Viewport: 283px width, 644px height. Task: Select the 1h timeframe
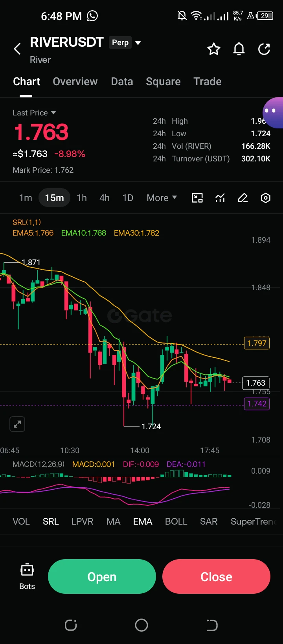[x=82, y=198]
